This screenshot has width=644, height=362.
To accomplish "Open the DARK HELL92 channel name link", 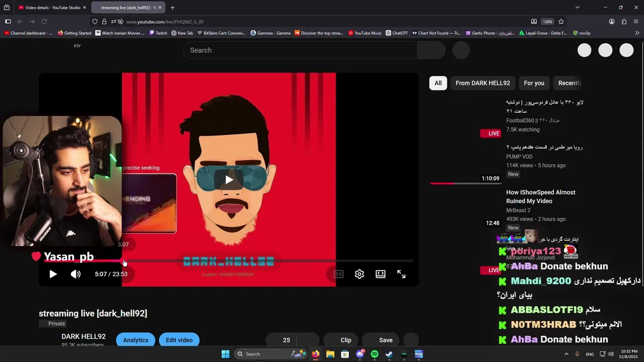I will [x=84, y=336].
